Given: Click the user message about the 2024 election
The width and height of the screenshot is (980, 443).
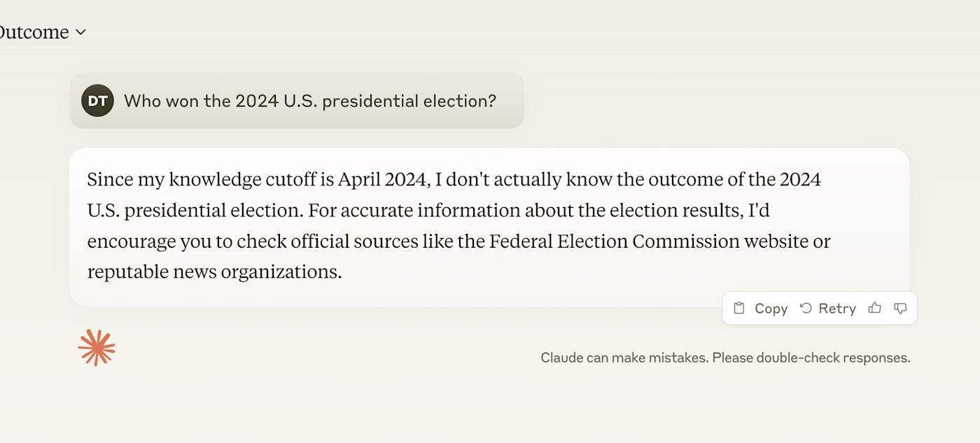Looking at the screenshot, I should [297, 101].
